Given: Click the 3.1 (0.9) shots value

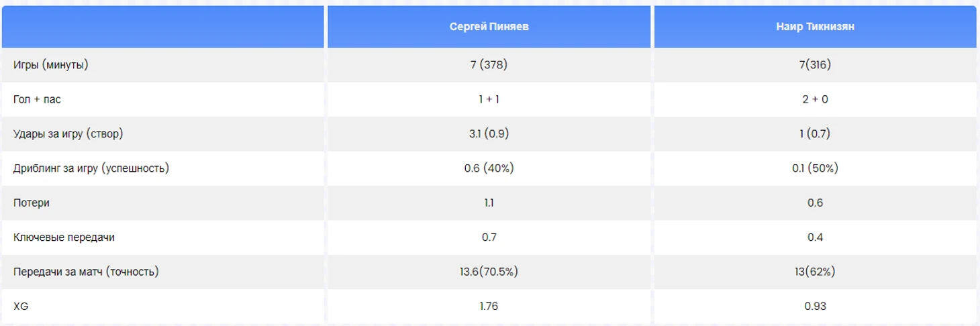Looking at the screenshot, I should (x=489, y=133).
